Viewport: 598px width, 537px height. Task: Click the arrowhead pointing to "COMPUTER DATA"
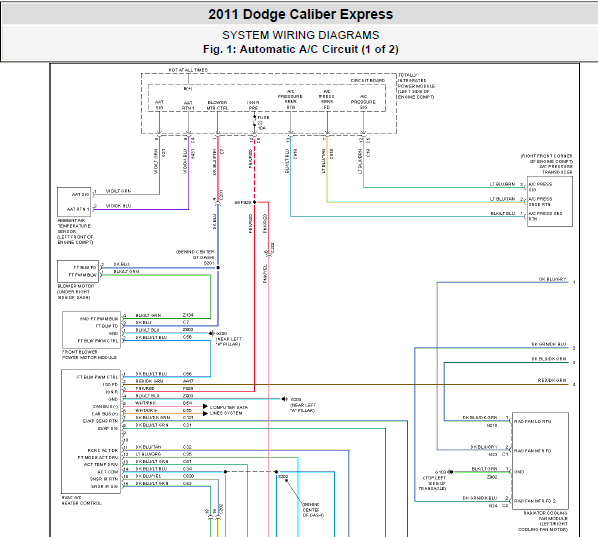point(205,407)
